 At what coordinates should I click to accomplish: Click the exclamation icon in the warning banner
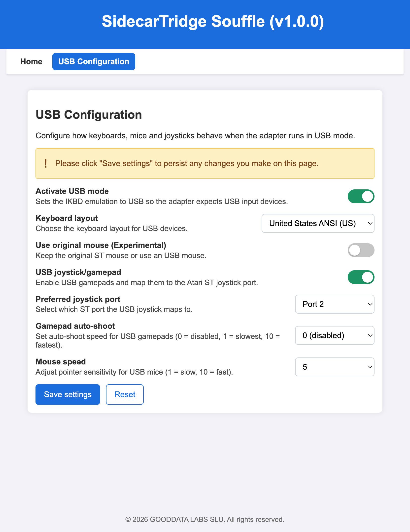click(46, 163)
